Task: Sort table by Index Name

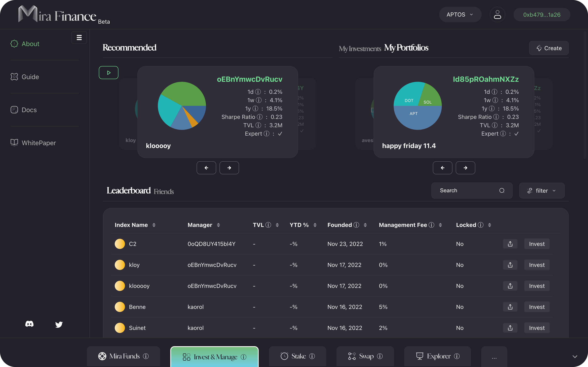Action: 154,225
